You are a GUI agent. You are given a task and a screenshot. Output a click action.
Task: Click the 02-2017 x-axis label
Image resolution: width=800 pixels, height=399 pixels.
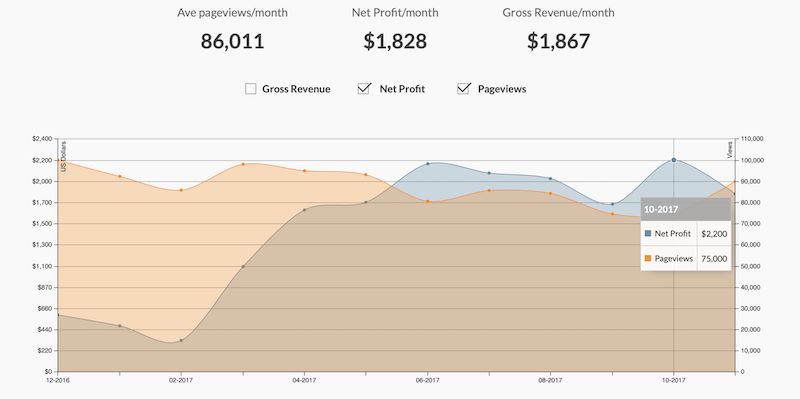tap(181, 380)
